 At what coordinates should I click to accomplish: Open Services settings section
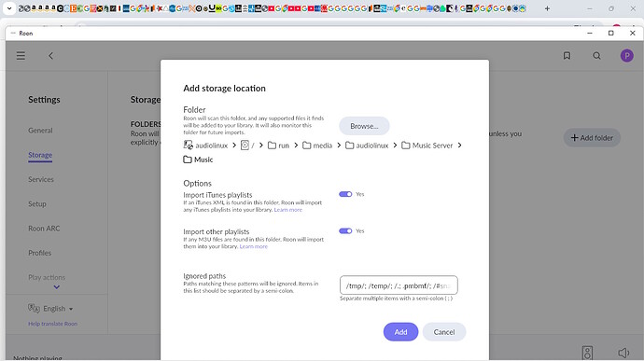41,179
